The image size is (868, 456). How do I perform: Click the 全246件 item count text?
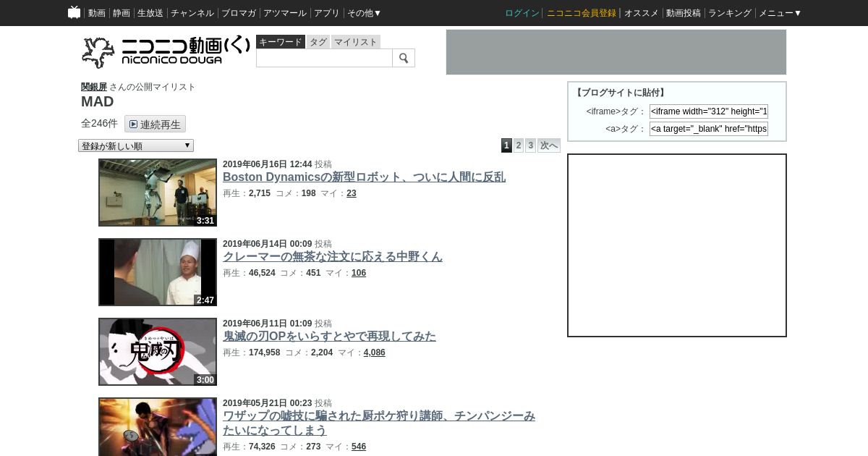(x=99, y=124)
